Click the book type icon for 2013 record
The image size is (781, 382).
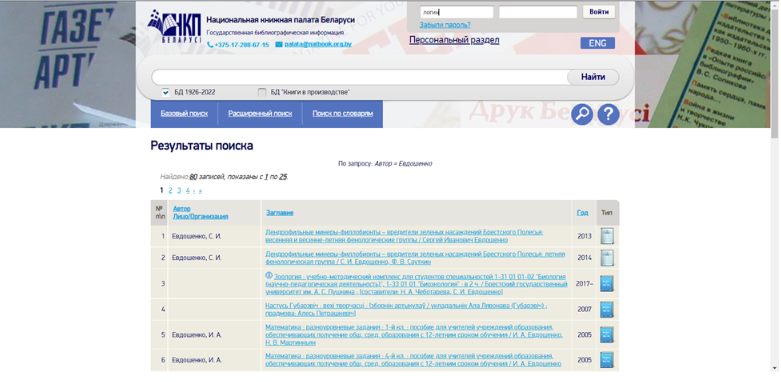607,236
